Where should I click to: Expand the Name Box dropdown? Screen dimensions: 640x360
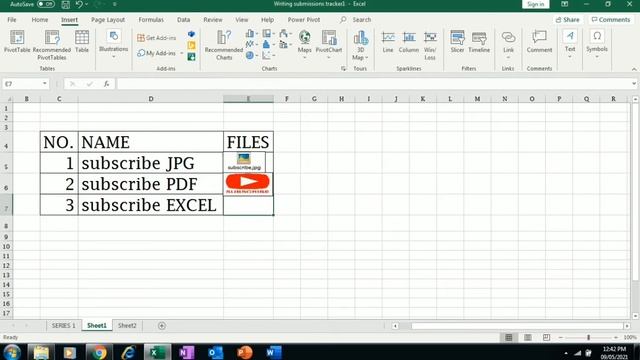pyautogui.click(x=44, y=84)
